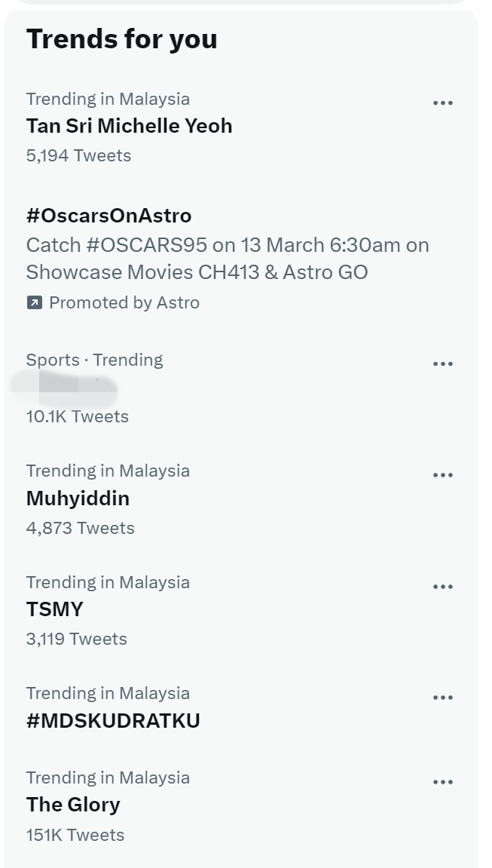Open more options for #MDSKUDRATKU trend
492x868 pixels.
(x=443, y=698)
